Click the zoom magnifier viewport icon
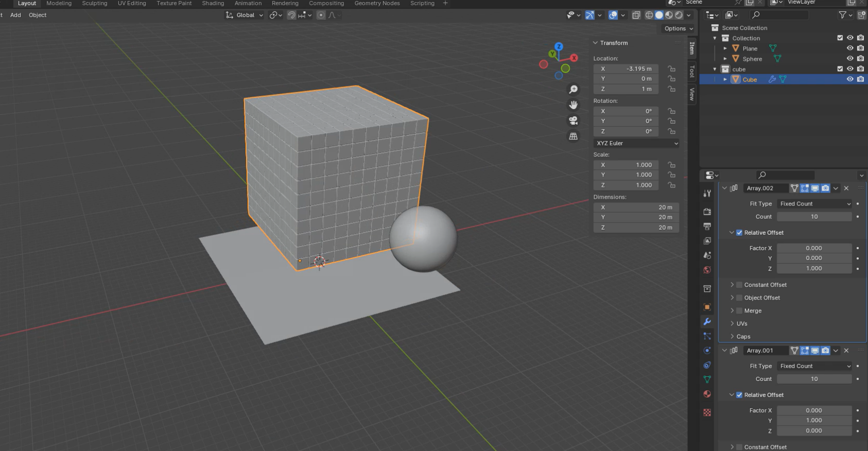The width and height of the screenshot is (868, 451). (573, 90)
